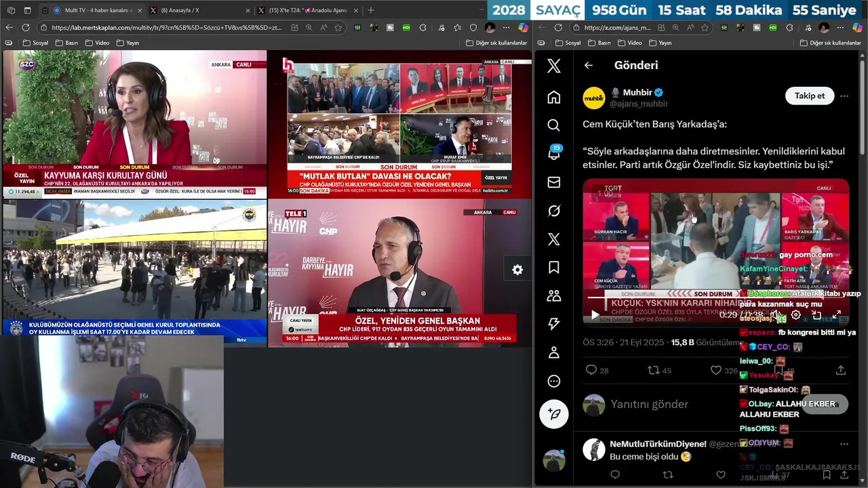Open Communities icon in X sidebar
This screenshot has width=868, height=488.
pyautogui.click(x=554, y=296)
